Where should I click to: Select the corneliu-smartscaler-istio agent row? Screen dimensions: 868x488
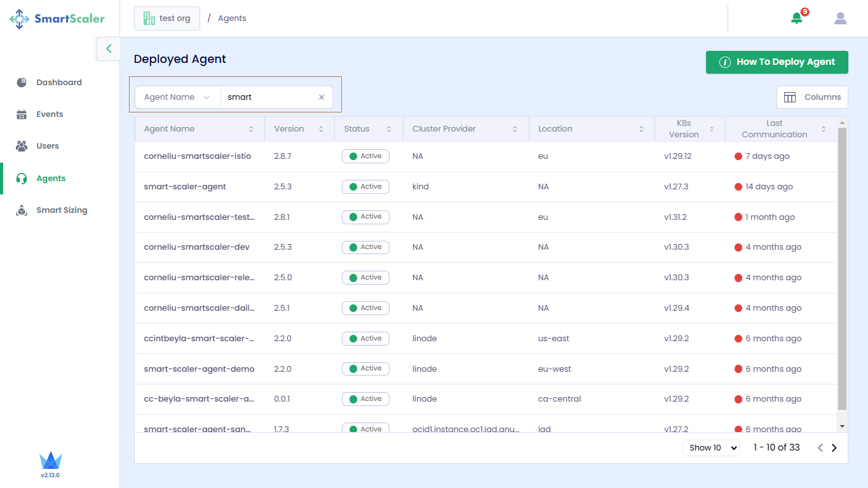click(x=486, y=156)
